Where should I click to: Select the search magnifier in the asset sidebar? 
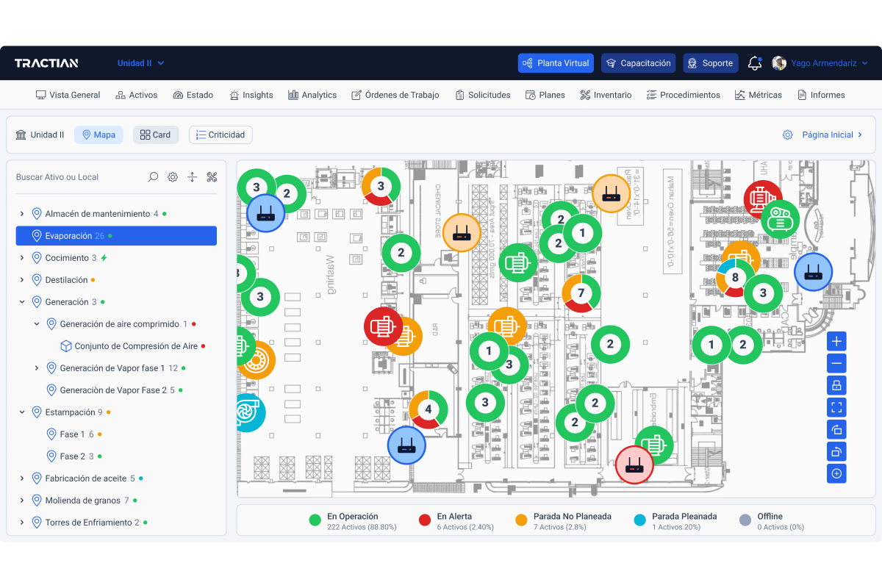pyautogui.click(x=153, y=176)
